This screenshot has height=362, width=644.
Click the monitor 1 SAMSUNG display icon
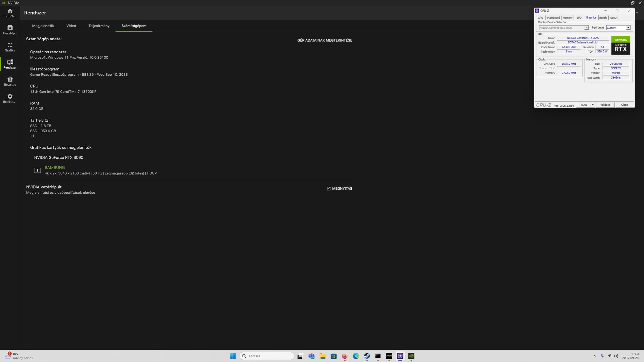[37, 170]
